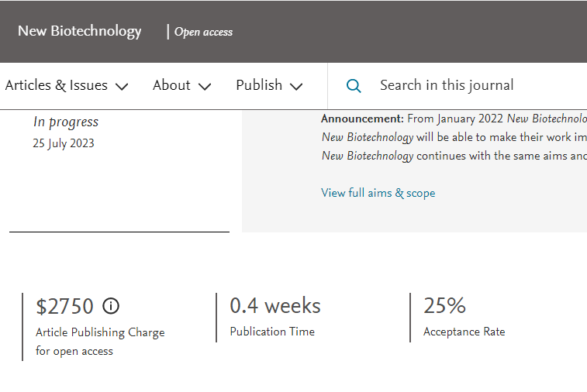Open the Publish menu label
The width and height of the screenshot is (587, 392).
(x=259, y=85)
